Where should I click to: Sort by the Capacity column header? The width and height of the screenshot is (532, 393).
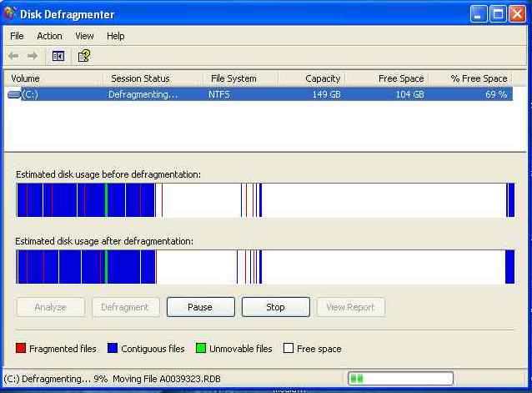click(312, 78)
